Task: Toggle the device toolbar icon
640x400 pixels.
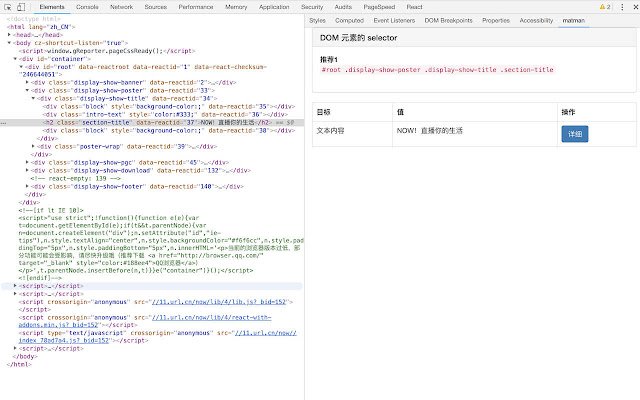Action: (x=21, y=7)
